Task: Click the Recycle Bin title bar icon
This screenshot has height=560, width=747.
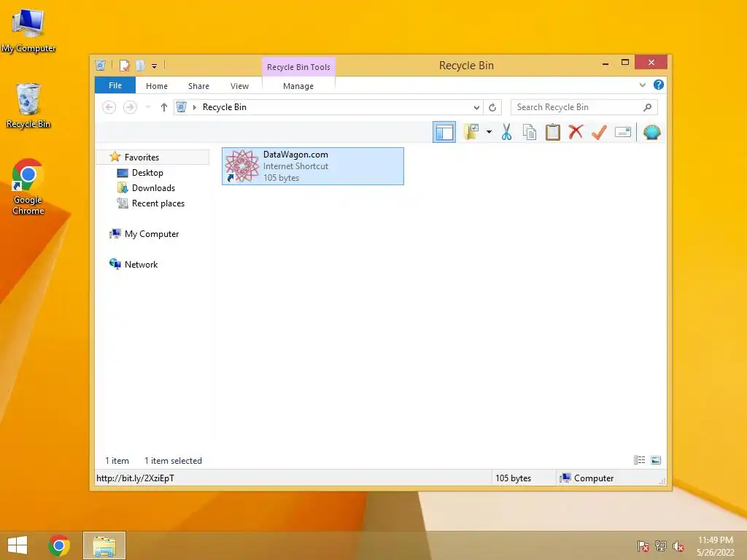Action: pos(100,65)
